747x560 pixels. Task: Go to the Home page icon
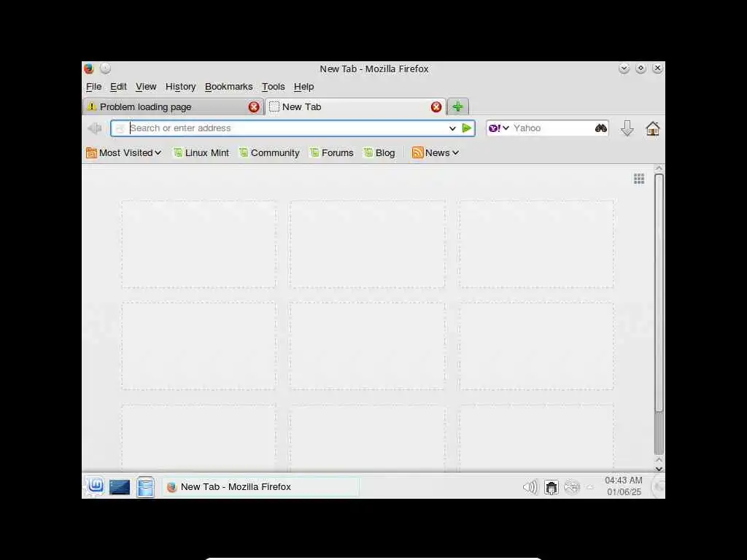pos(652,128)
